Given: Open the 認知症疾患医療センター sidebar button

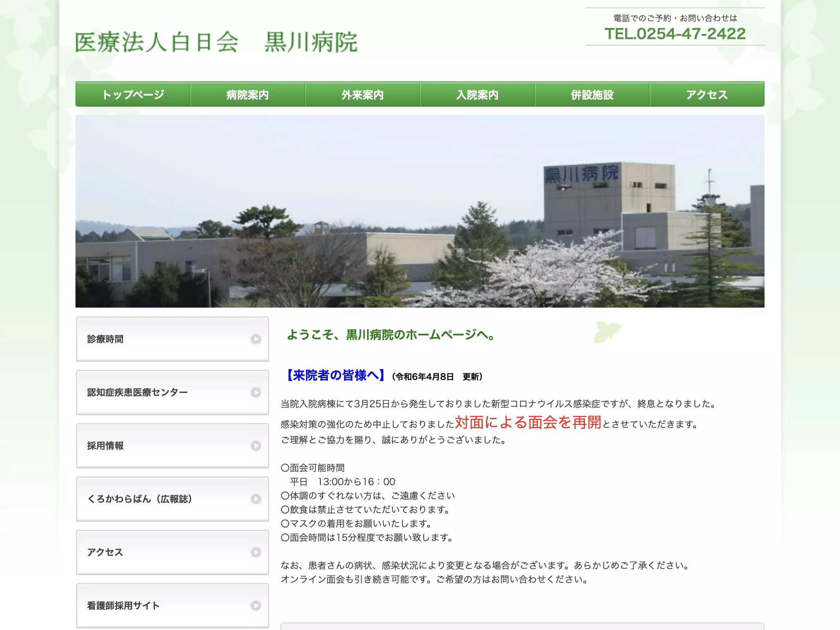Looking at the screenshot, I should (x=173, y=393).
